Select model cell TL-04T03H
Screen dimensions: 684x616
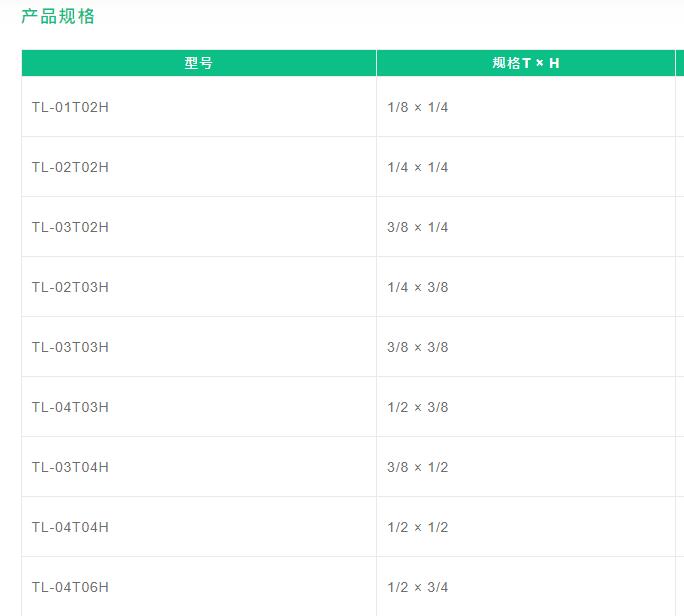point(199,407)
